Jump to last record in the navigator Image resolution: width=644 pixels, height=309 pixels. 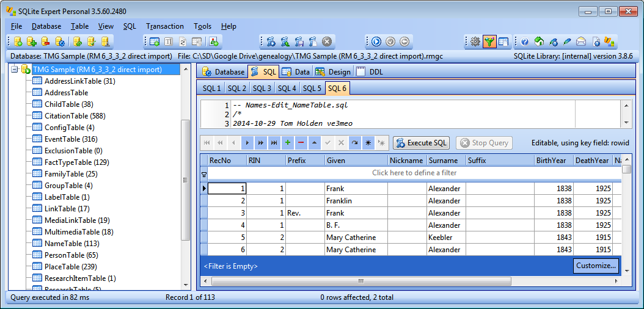(x=274, y=143)
